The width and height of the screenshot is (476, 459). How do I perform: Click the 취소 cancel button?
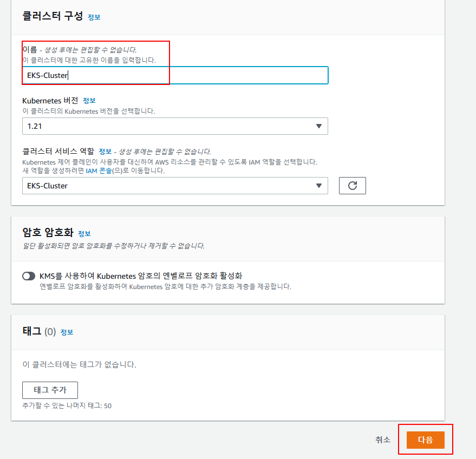(x=383, y=440)
